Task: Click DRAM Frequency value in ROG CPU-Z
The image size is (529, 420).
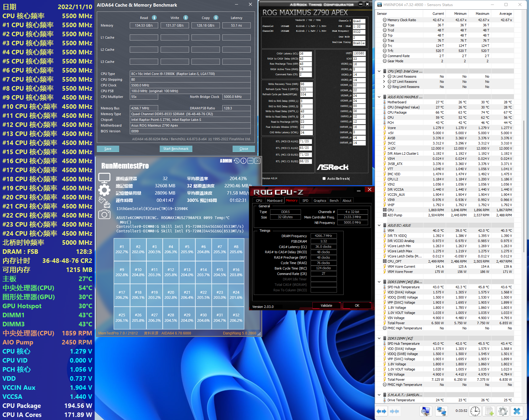Action: point(323,236)
